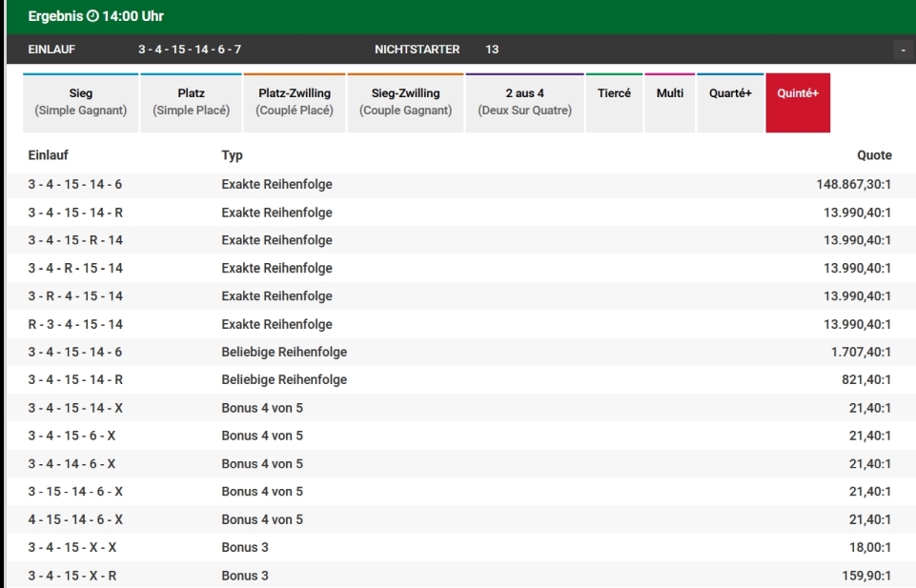Screen dimensions: 916x588
Task: Click quote 821,40:1
Action: pyautogui.click(x=866, y=379)
